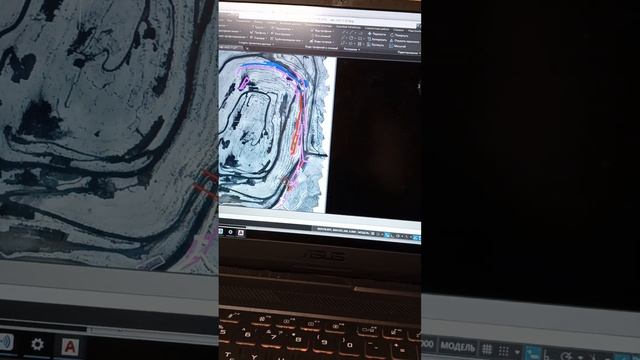The width and height of the screenshot is (640, 360).
Task: Select the Повернуть (Rotate) tool in the ribbon
Action: (x=398, y=35)
